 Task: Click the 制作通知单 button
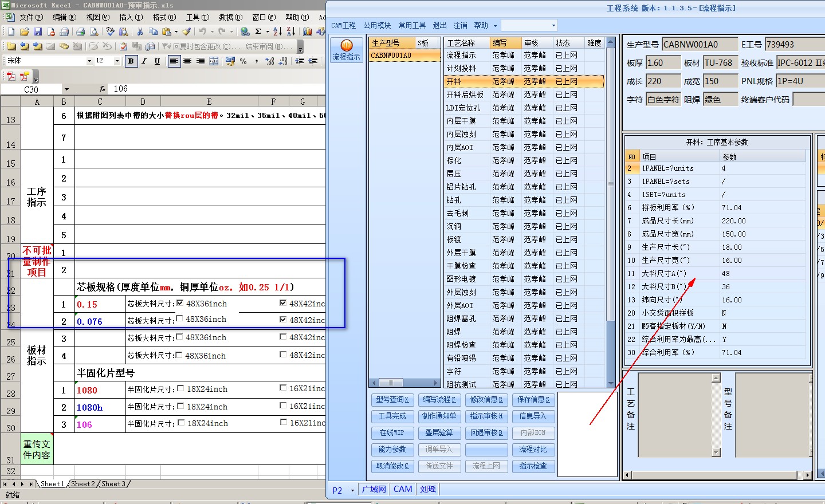[439, 416]
